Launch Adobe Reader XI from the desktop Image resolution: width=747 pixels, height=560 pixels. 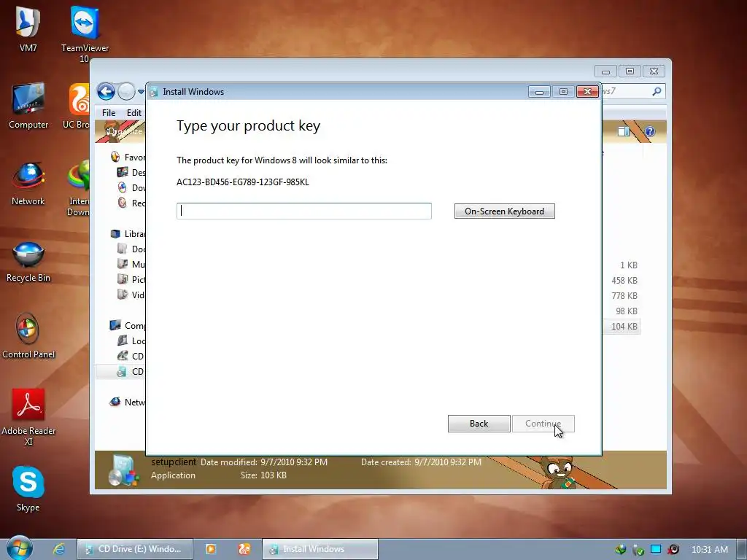tap(28, 416)
